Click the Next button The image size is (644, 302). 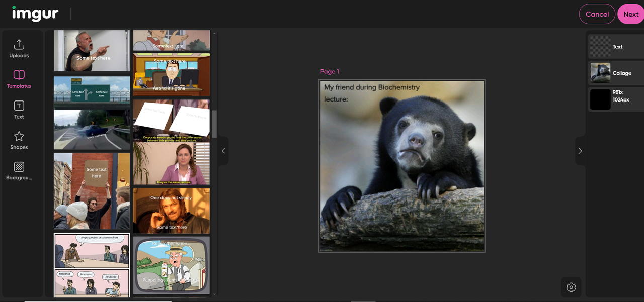pyautogui.click(x=631, y=14)
